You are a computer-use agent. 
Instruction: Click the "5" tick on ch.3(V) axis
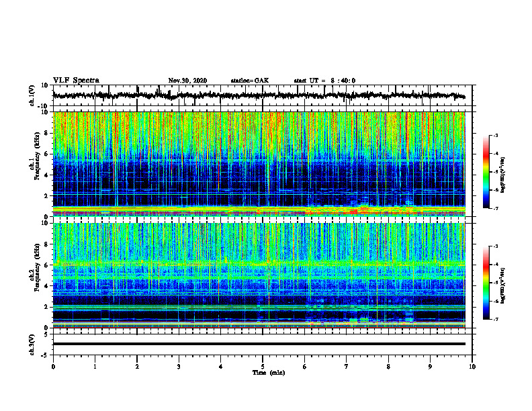click(x=46, y=334)
